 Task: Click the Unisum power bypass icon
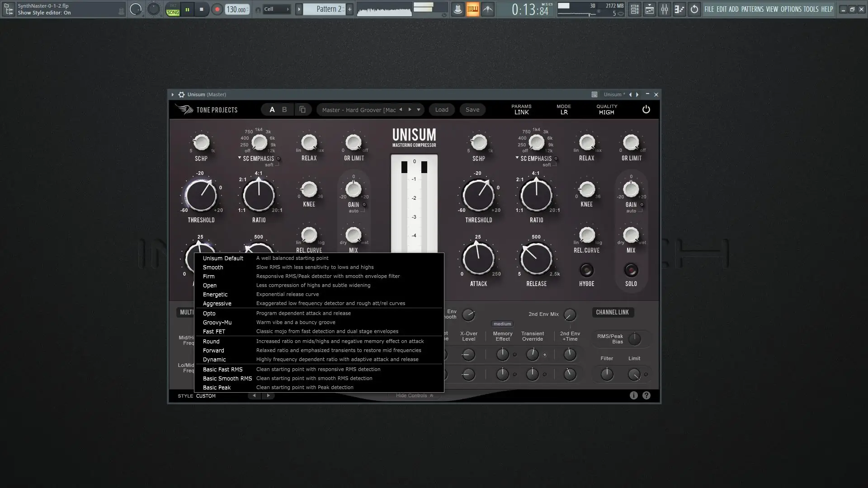coord(646,109)
